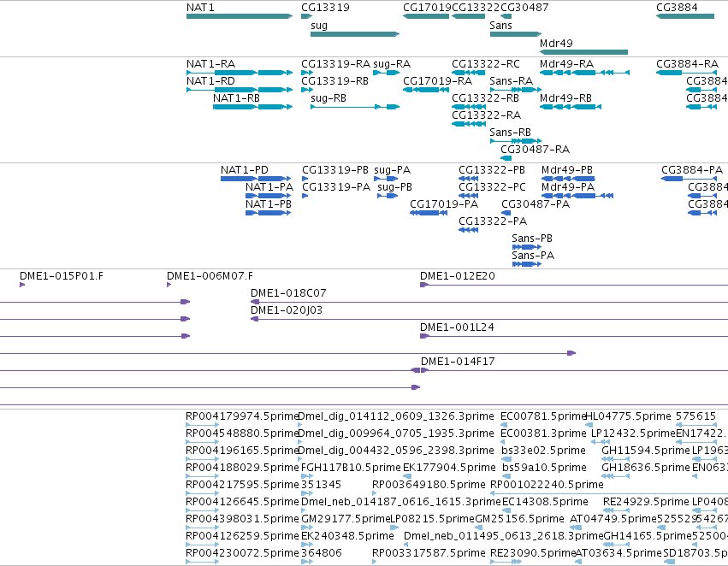The height and width of the screenshot is (566, 728).
Task: Click the LP08215.5prime EST glyph
Action: pyautogui.click(x=394, y=528)
